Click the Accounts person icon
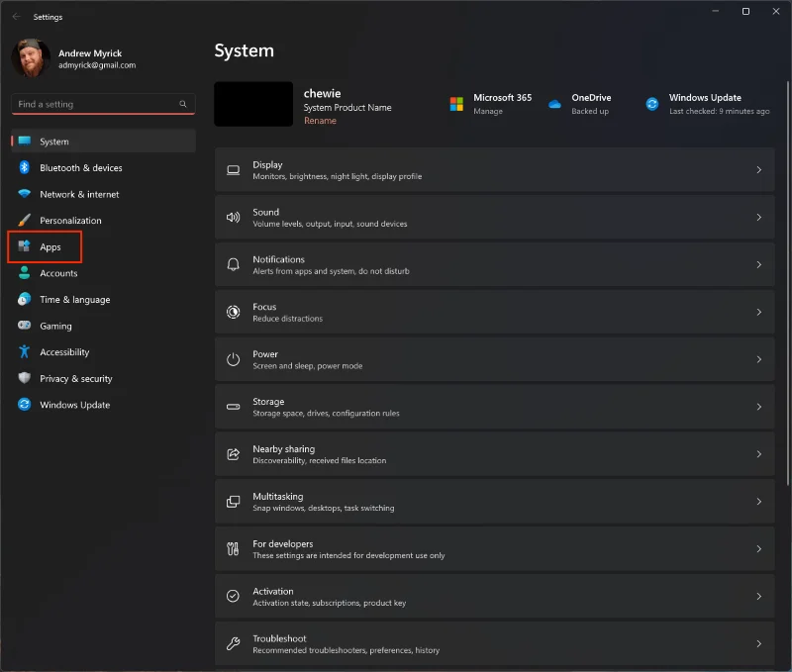 24,272
